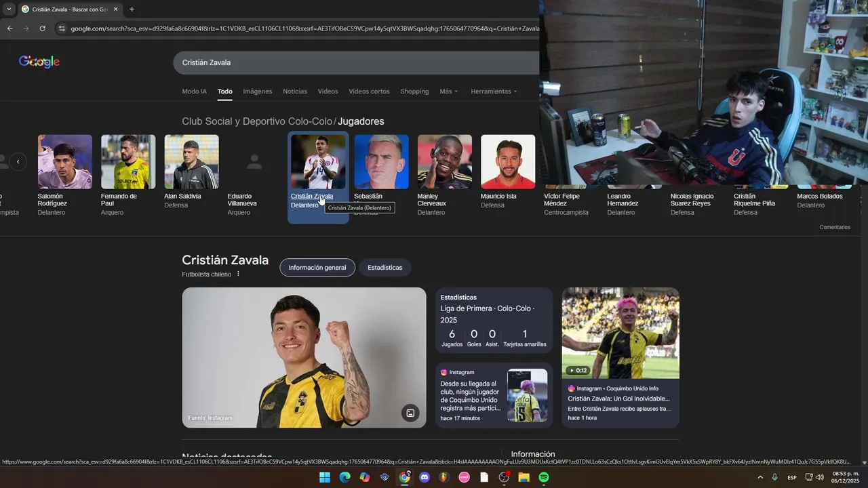
Task: Open the site information icon in address bar
Action: tap(62, 28)
